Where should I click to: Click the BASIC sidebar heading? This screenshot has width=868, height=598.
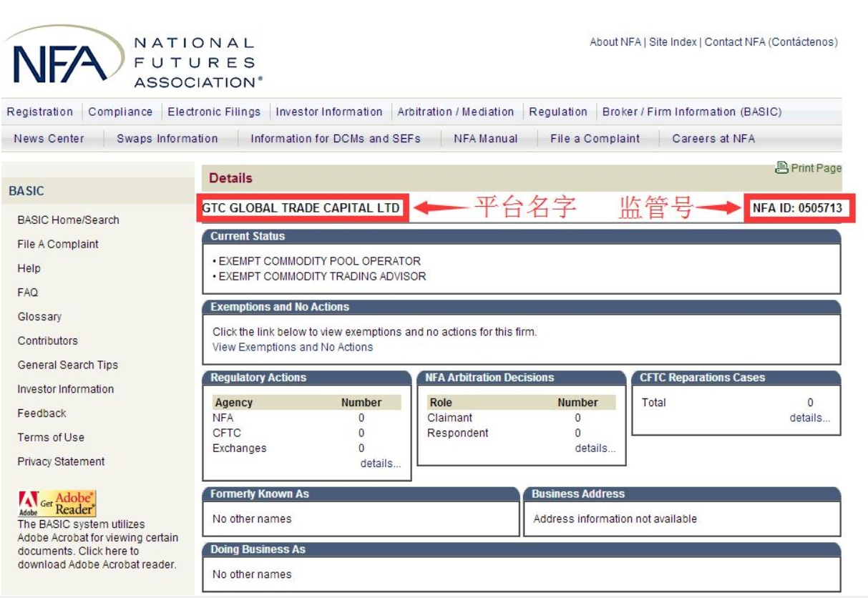[x=26, y=191]
